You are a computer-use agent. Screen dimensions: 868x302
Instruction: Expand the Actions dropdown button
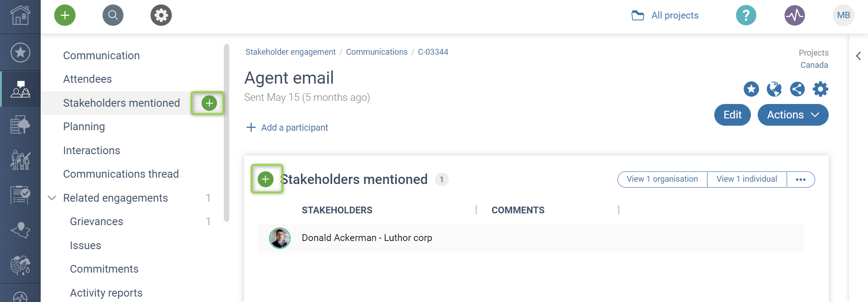(x=793, y=115)
